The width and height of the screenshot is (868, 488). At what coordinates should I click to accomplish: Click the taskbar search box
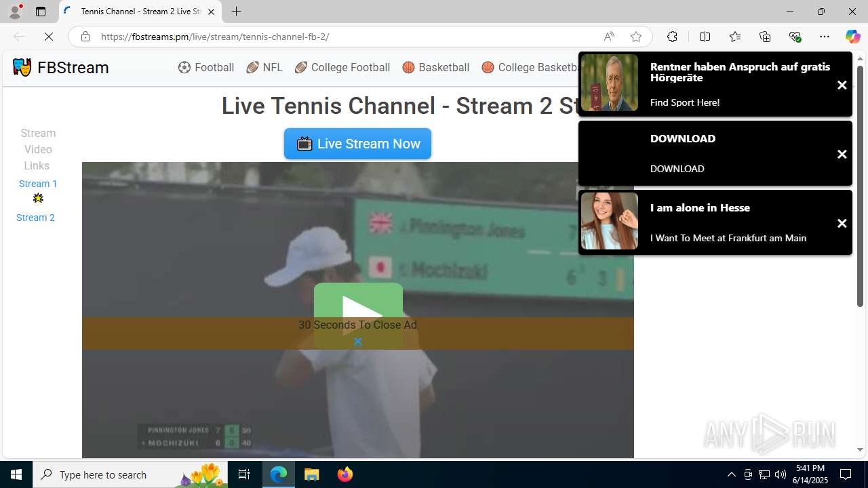coord(131,474)
